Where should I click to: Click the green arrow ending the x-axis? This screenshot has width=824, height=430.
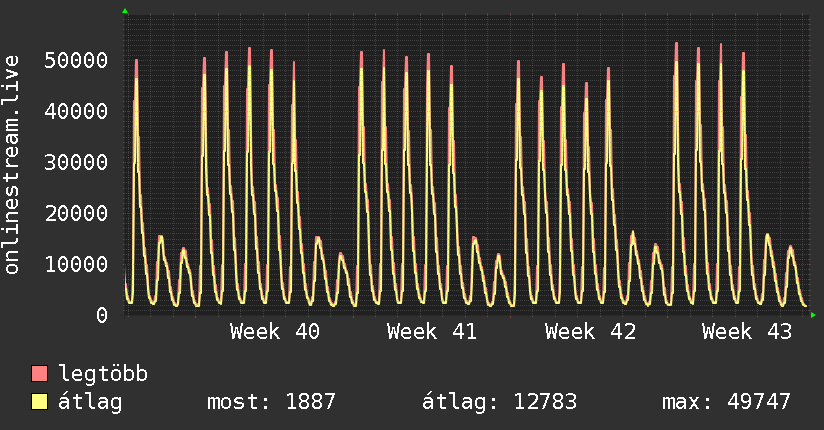(813, 315)
